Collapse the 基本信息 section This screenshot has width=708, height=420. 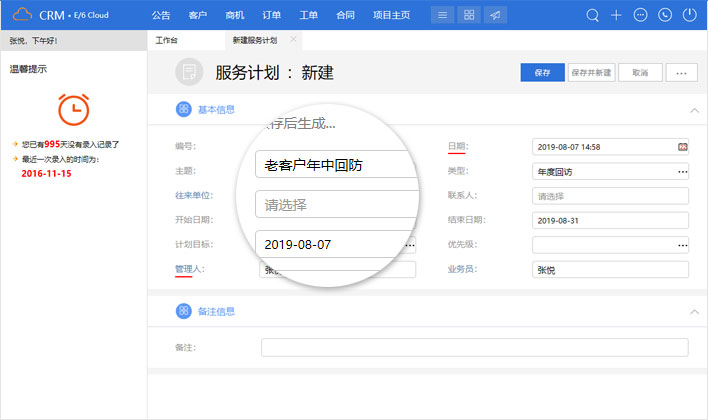pos(694,110)
